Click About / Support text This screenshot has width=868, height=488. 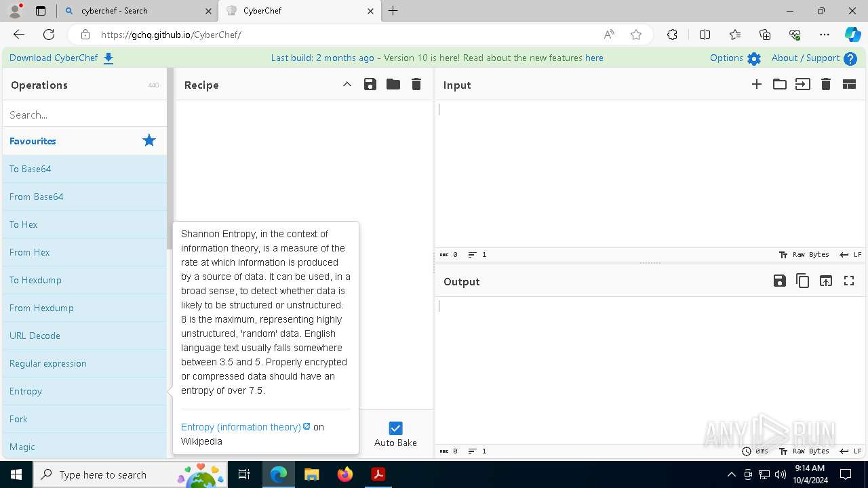pos(806,58)
